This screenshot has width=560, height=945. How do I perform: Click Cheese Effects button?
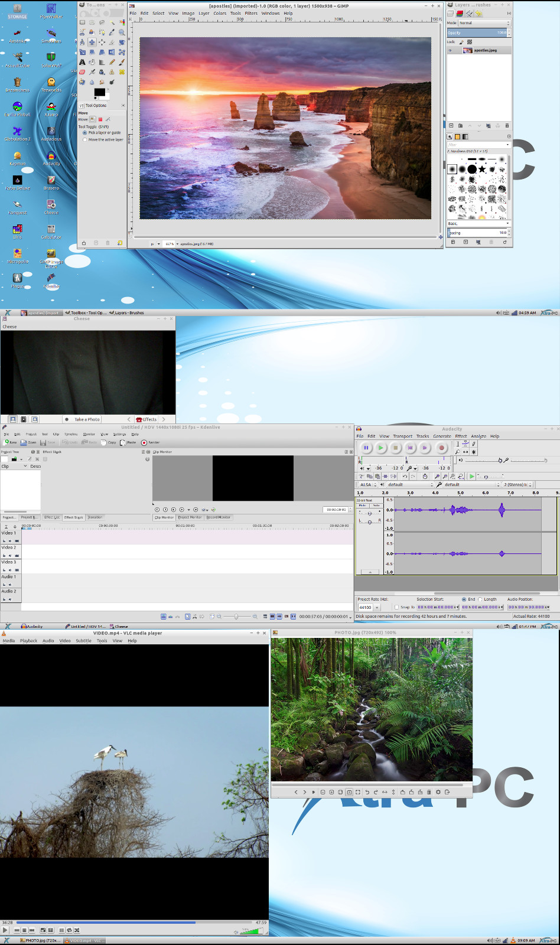[146, 419]
